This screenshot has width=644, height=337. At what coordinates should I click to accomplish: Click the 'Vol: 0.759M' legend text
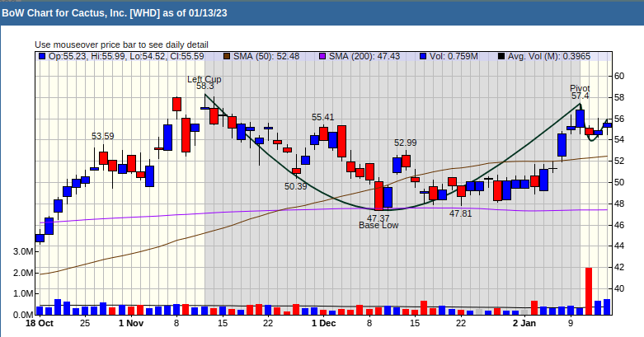[x=454, y=56]
